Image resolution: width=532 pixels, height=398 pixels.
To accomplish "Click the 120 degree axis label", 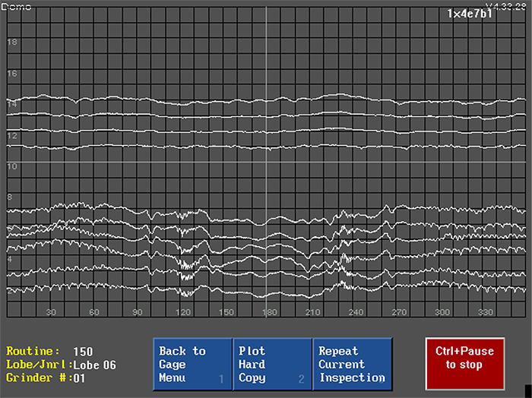I will click(183, 312).
